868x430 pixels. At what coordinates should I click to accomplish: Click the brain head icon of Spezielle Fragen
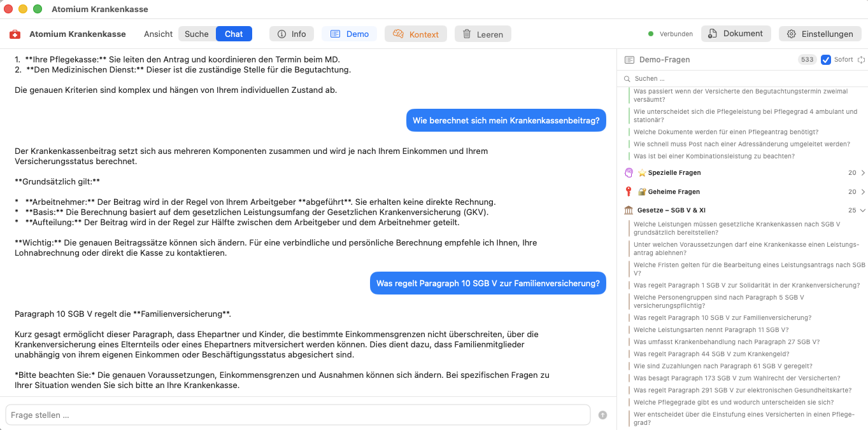[629, 172]
